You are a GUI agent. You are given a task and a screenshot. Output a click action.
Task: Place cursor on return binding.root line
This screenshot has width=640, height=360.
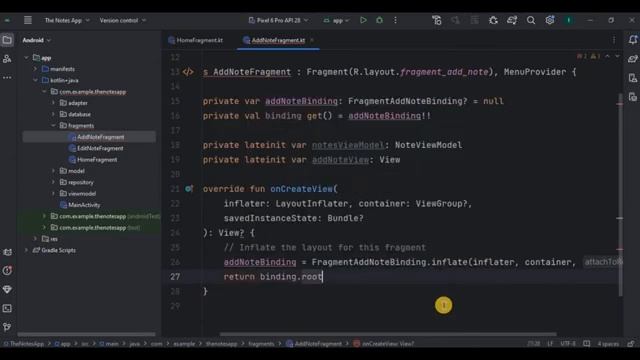[273, 277]
